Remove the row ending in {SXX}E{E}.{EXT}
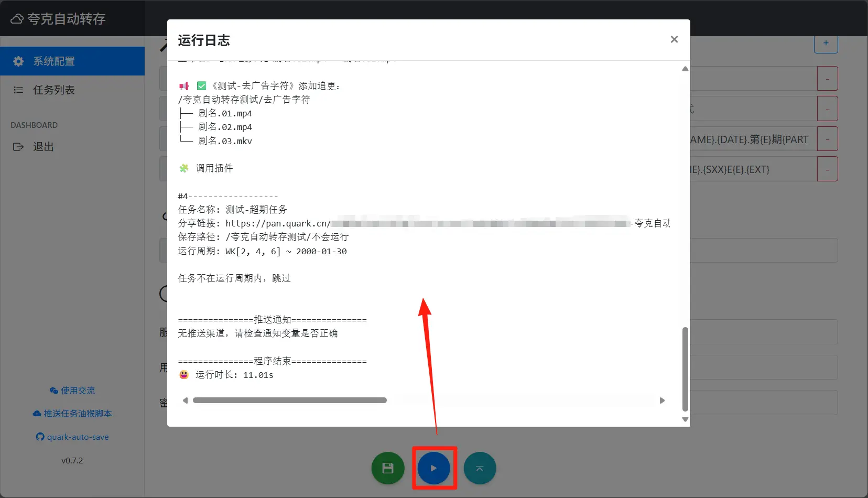Viewport: 868px width, 498px height. (827, 169)
